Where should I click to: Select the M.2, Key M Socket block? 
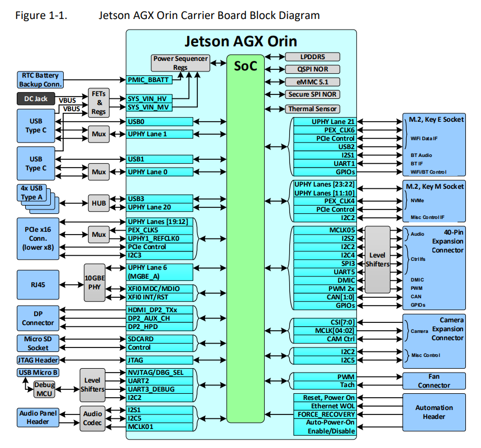[434, 201]
